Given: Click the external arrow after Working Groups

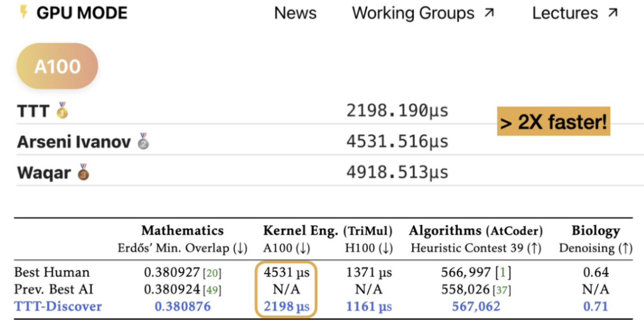Looking at the screenshot, I should click(x=489, y=13).
